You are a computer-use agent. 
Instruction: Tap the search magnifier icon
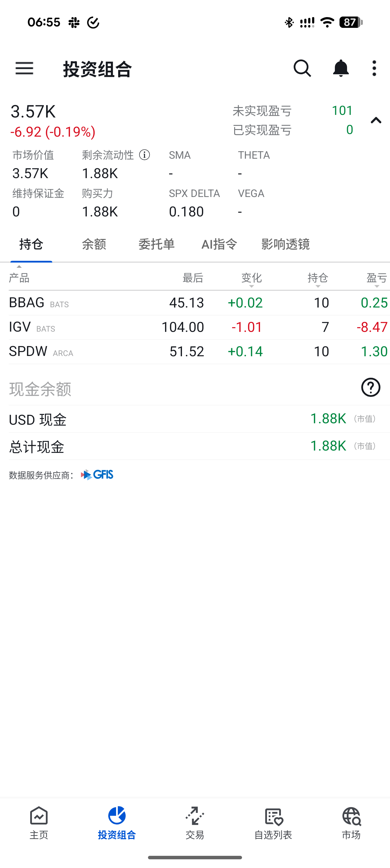coord(302,68)
